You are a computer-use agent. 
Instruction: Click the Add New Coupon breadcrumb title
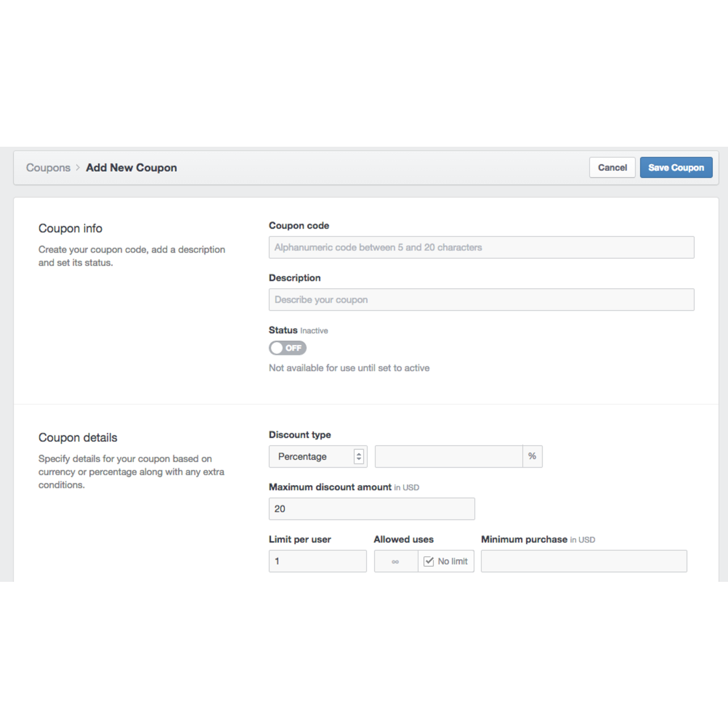click(131, 168)
